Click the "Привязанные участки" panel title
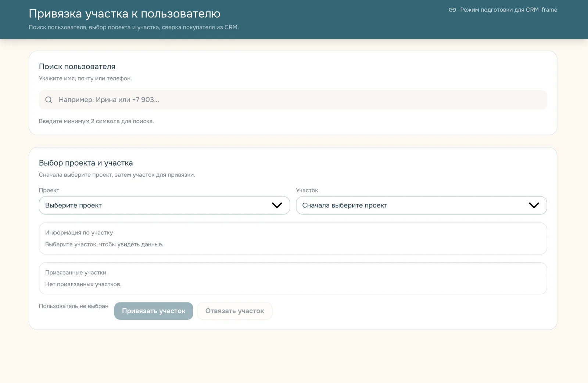 [x=76, y=273]
